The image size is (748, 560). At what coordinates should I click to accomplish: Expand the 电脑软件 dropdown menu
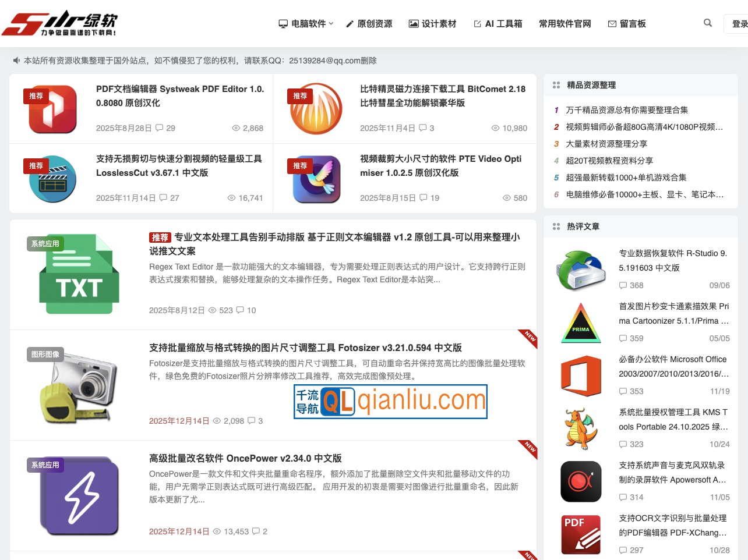(x=305, y=23)
